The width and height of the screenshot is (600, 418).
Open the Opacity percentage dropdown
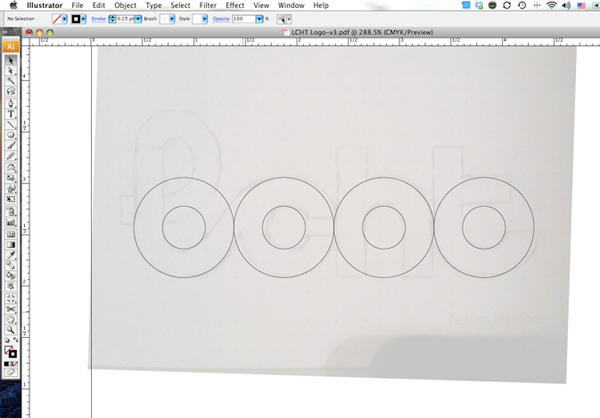(259, 19)
